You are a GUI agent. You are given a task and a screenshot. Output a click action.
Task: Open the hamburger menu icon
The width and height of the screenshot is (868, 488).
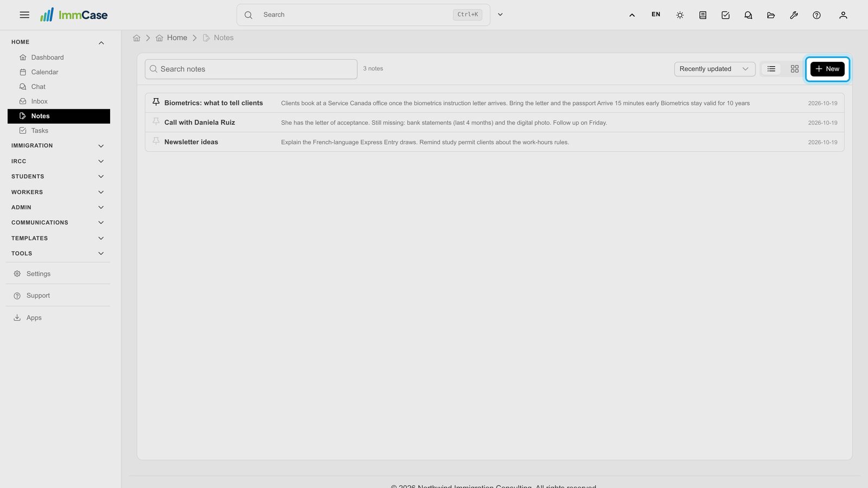pyautogui.click(x=24, y=15)
